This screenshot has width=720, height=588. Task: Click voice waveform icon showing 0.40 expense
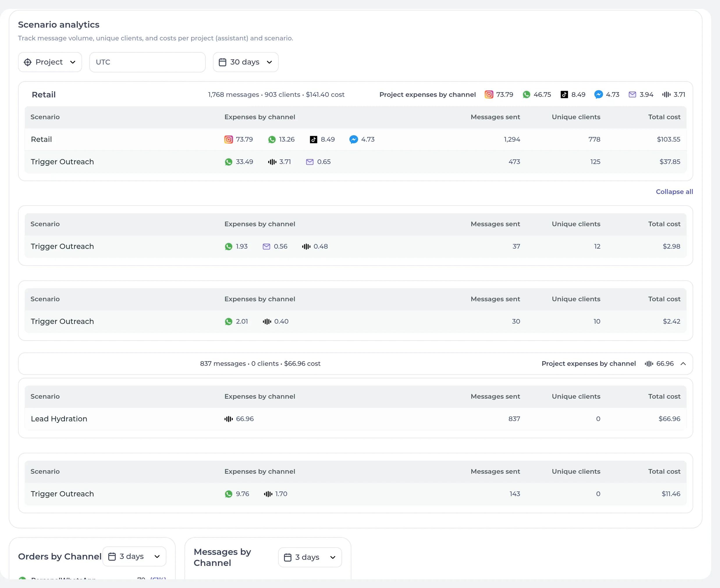(267, 321)
